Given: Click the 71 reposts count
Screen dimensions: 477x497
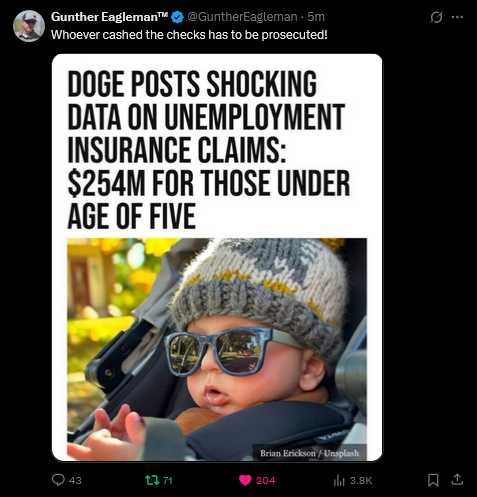Looking at the screenshot, I should [168, 480].
